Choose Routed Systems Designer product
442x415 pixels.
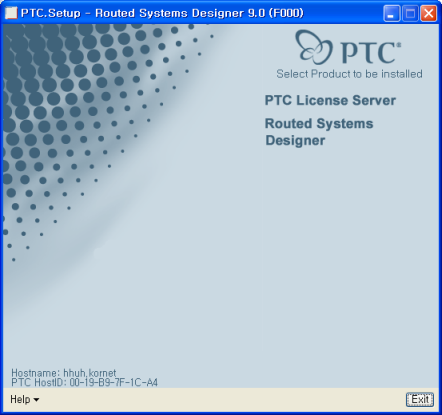click(319, 132)
